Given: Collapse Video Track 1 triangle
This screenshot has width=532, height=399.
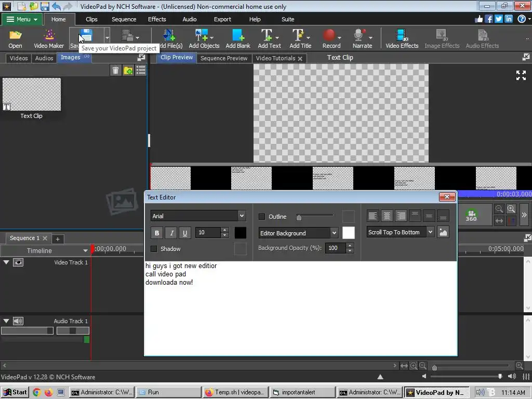Looking at the screenshot, I should point(6,262).
